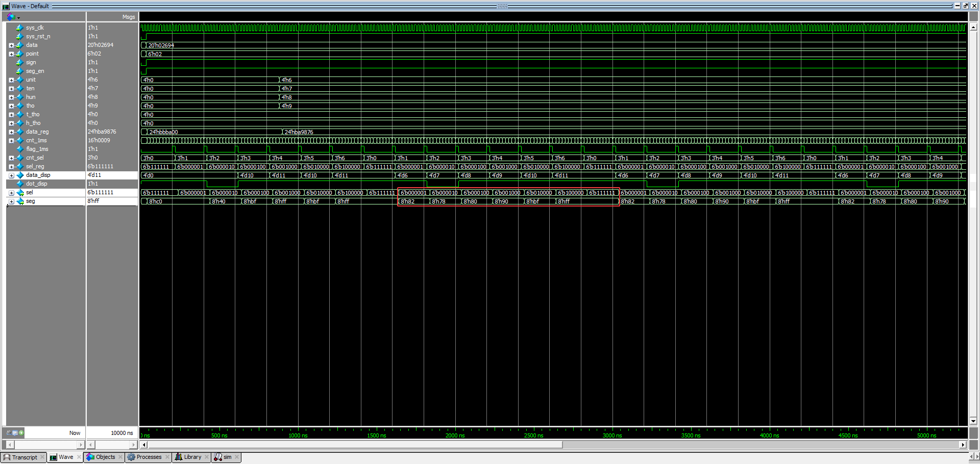Undock the Wave window

966,6
